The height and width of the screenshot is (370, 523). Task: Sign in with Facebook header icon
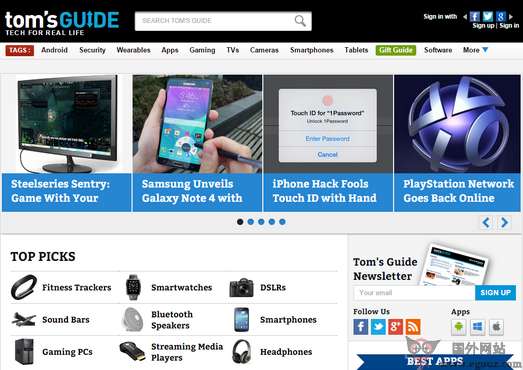pyautogui.click(x=474, y=16)
